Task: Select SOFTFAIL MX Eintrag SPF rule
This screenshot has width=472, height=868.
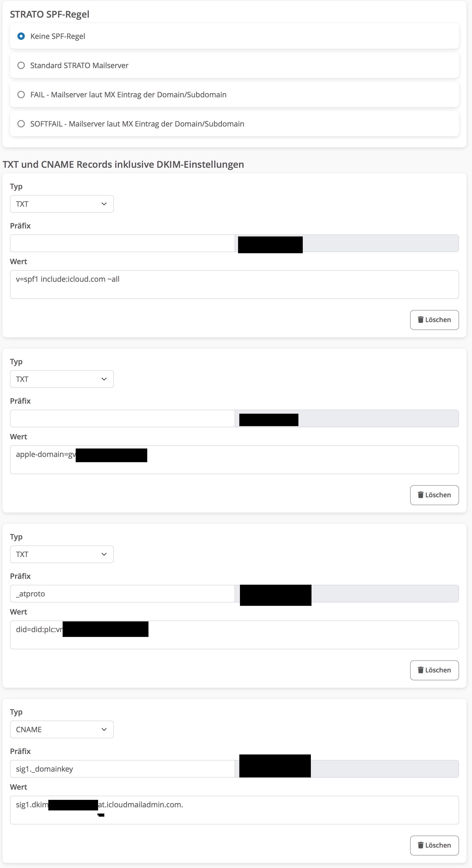Action: [x=21, y=124]
